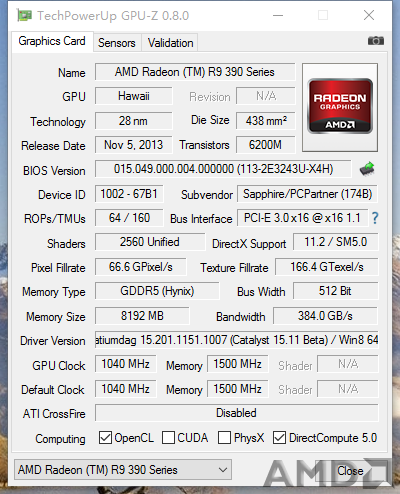Screen dimensions: 400x494
Task: Click the Technology value 28 nm
Action: [134, 121]
